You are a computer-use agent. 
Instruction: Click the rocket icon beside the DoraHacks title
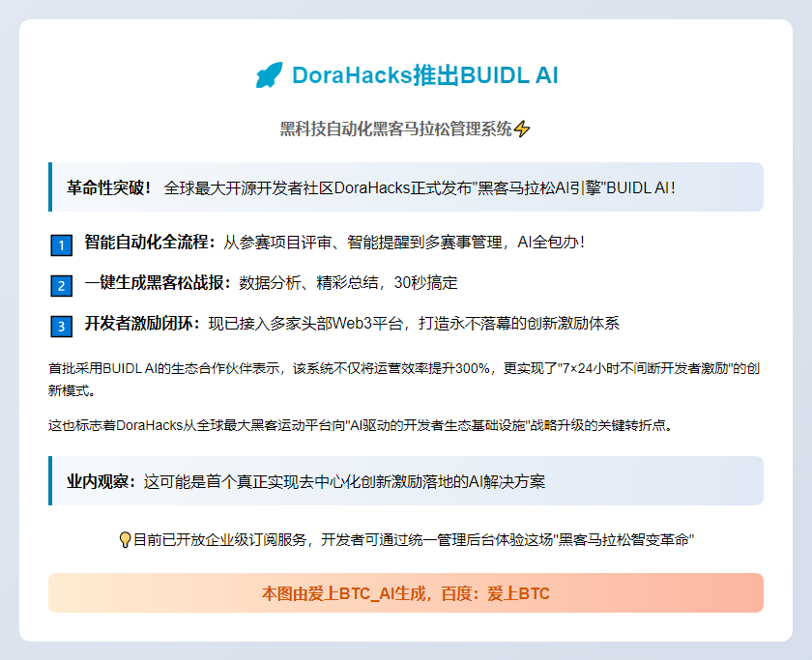pos(270,75)
